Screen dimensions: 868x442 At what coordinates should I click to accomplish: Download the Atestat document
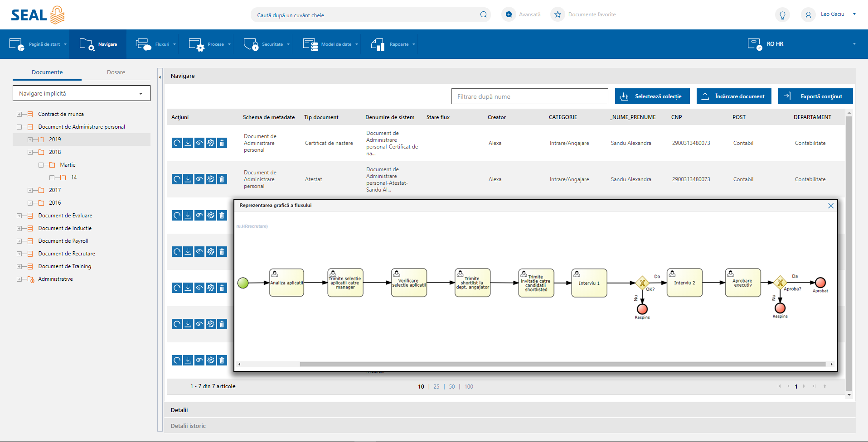188,179
